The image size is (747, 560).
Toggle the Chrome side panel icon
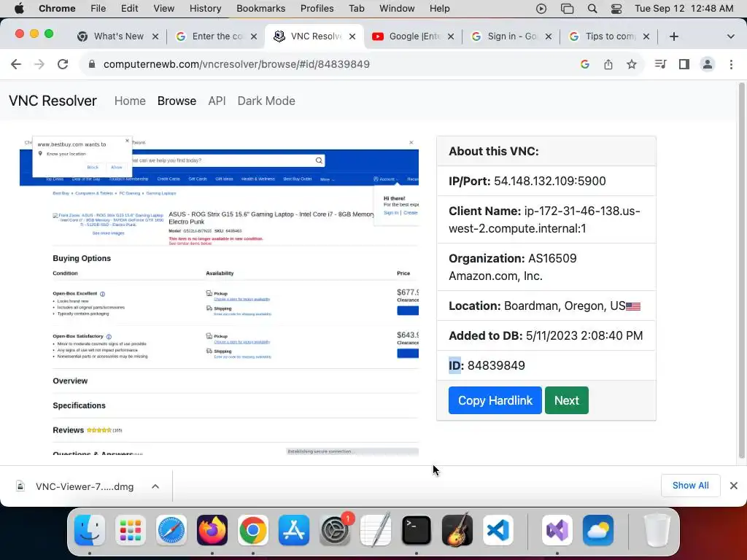(x=684, y=64)
